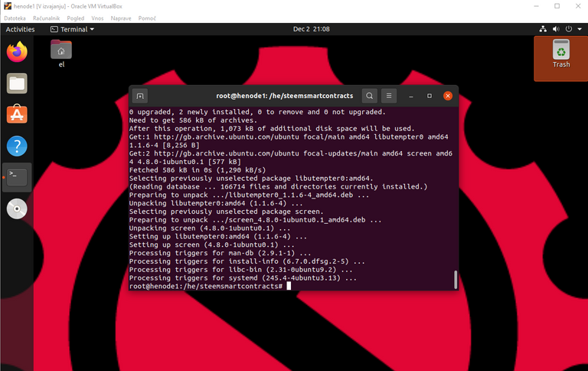588x371 pixels.
Task: Open the terminal hamburger menu
Action: click(x=389, y=96)
